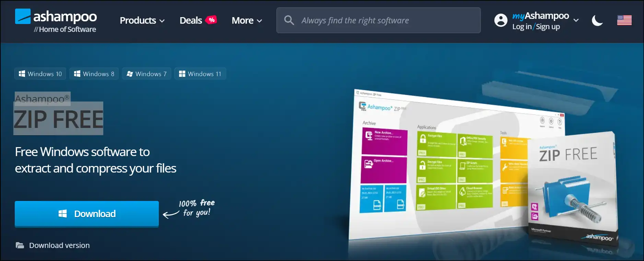
Task: Click the Ashampoo logo
Action: click(x=56, y=21)
